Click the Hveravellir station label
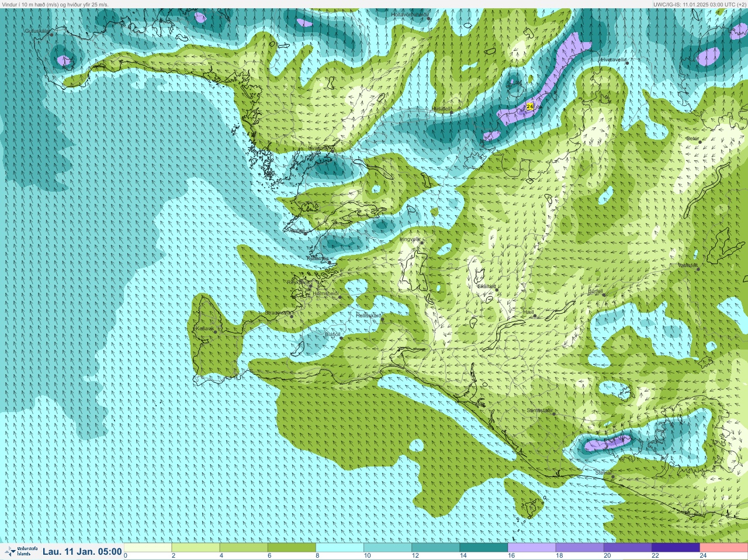Viewport: 748px width, 560px height. (612, 60)
